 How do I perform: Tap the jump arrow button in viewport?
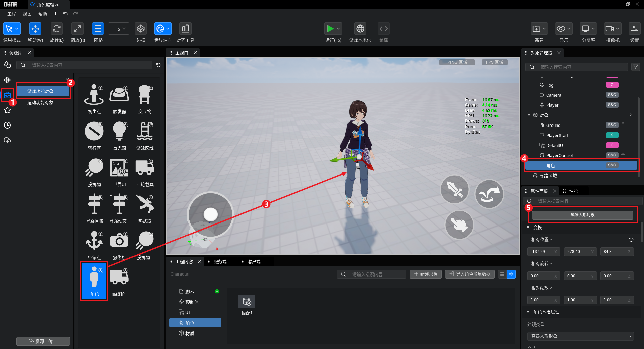(489, 194)
